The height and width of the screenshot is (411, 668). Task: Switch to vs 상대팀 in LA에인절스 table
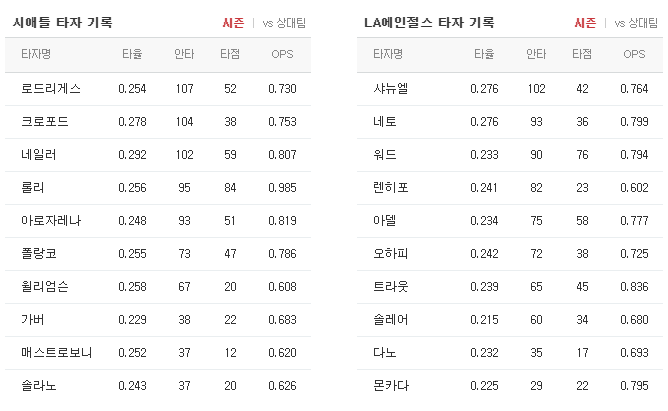tap(636, 23)
